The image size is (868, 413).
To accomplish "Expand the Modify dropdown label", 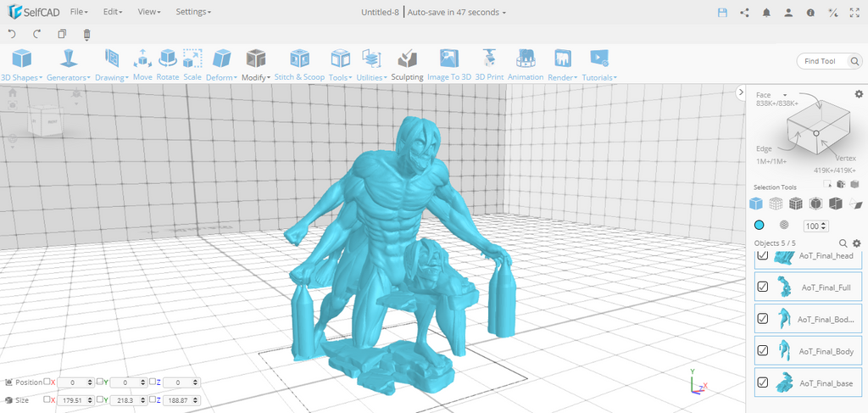I will point(256,77).
